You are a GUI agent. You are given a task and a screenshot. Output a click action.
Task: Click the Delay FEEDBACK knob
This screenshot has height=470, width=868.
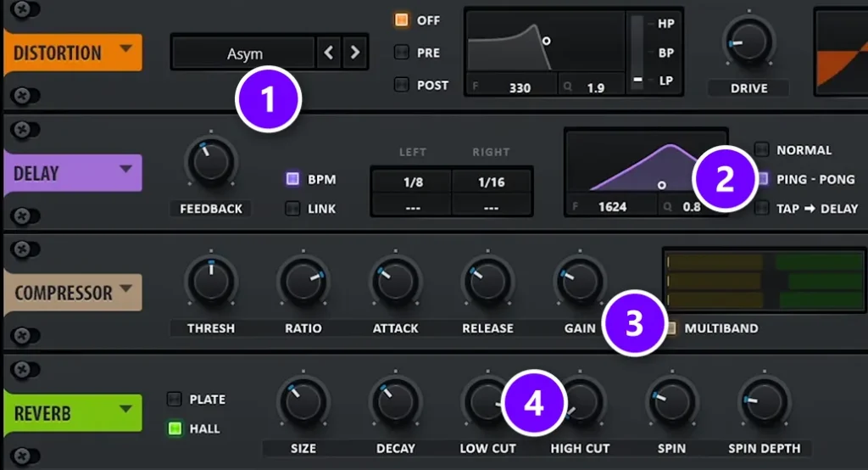click(211, 162)
